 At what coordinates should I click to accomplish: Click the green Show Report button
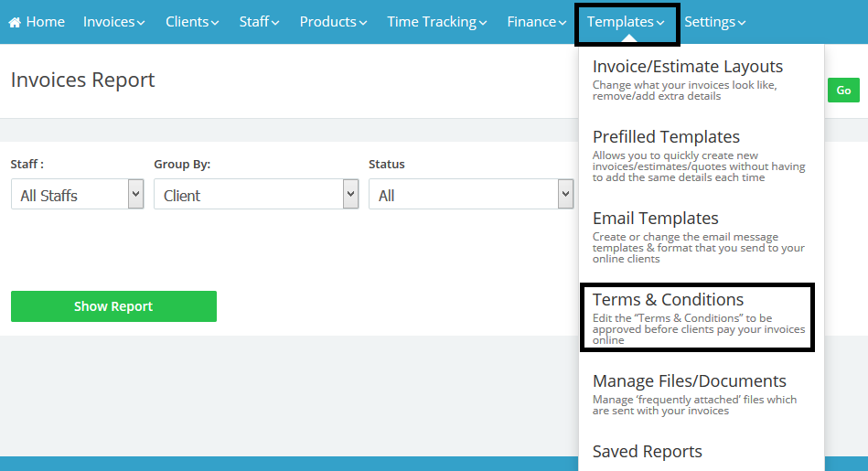pyautogui.click(x=113, y=306)
